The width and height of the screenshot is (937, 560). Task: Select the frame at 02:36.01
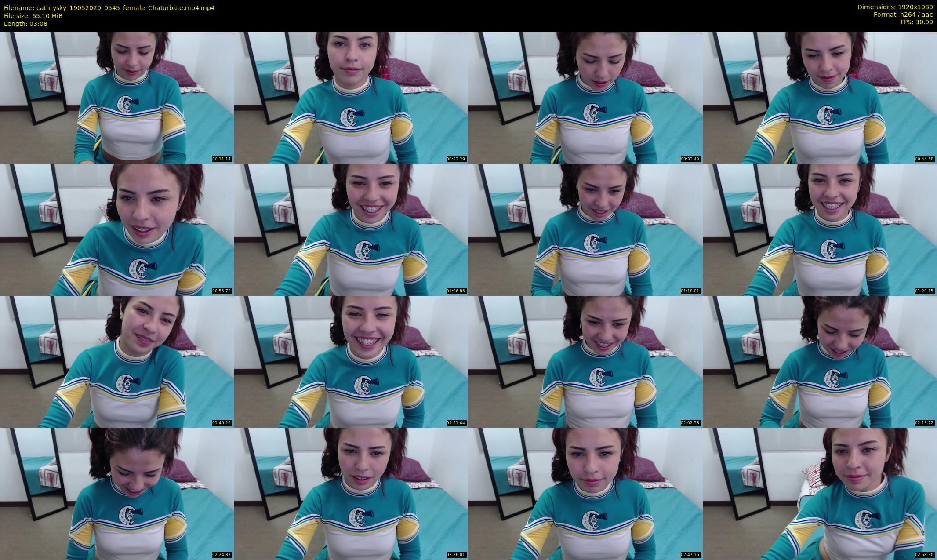tap(351, 493)
